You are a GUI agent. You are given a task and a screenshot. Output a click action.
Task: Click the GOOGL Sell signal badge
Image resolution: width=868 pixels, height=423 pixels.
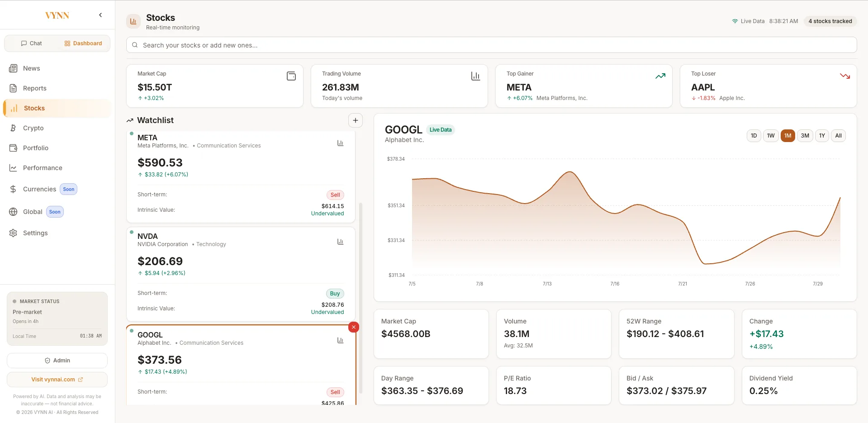(335, 392)
